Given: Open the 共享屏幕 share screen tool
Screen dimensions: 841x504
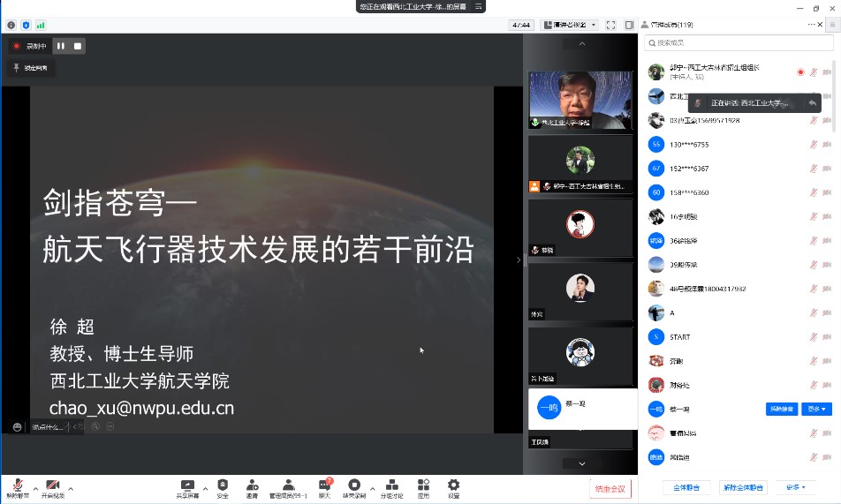Looking at the screenshot, I should (x=186, y=487).
